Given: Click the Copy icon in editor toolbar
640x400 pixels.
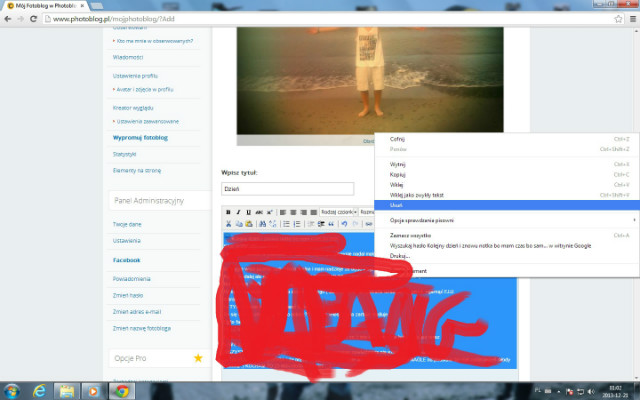Looking at the screenshot, I should click(238, 224).
